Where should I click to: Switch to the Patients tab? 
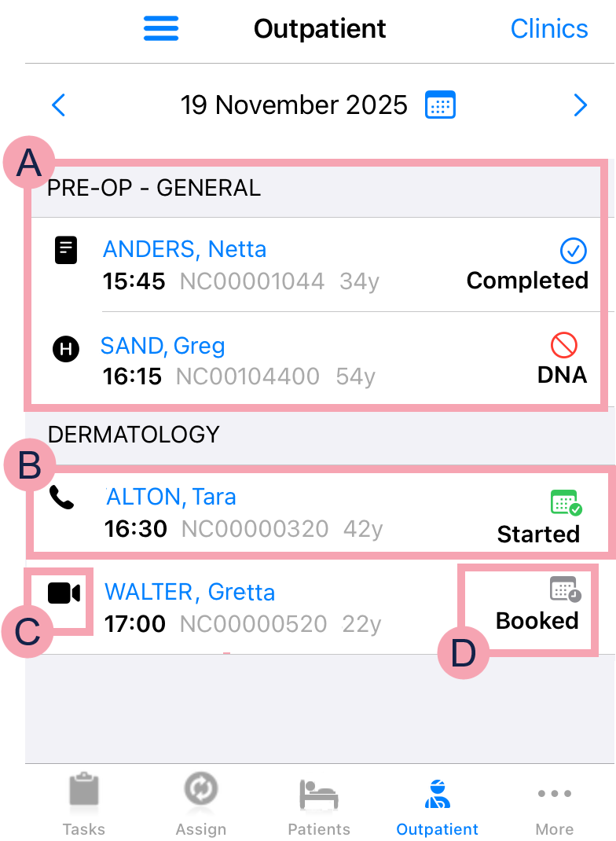pyautogui.click(x=319, y=803)
